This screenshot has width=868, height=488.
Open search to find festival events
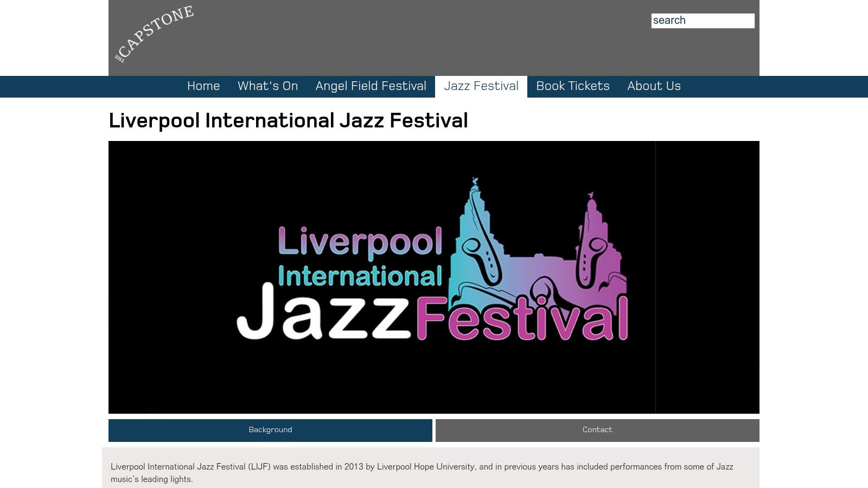click(x=703, y=21)
